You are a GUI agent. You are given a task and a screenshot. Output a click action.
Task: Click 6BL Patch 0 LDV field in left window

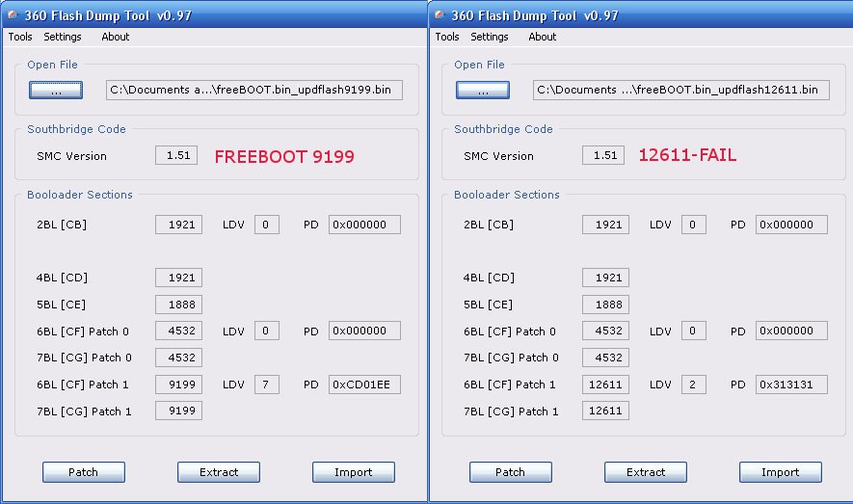click(x=267, y=331)
